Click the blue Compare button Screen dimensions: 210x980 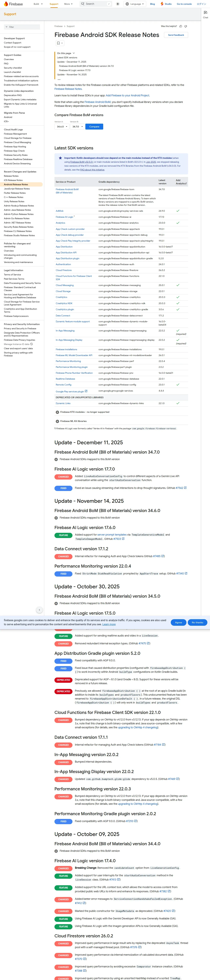tap(94, 127)
